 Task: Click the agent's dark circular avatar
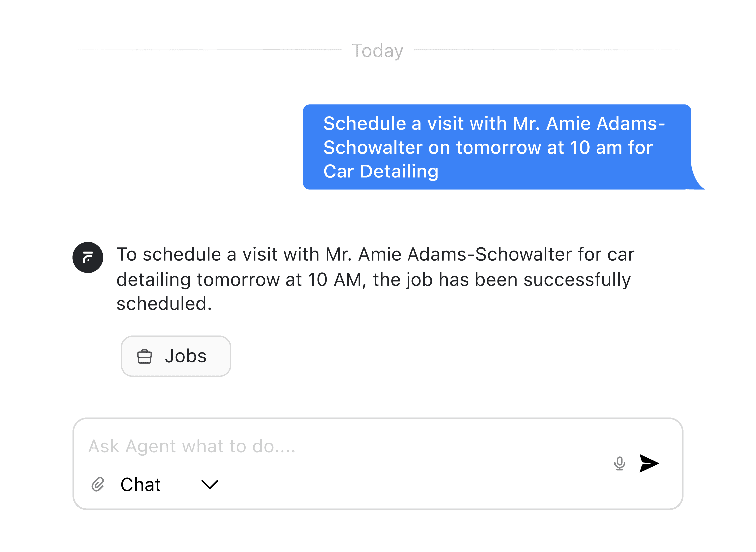point(88,258)
